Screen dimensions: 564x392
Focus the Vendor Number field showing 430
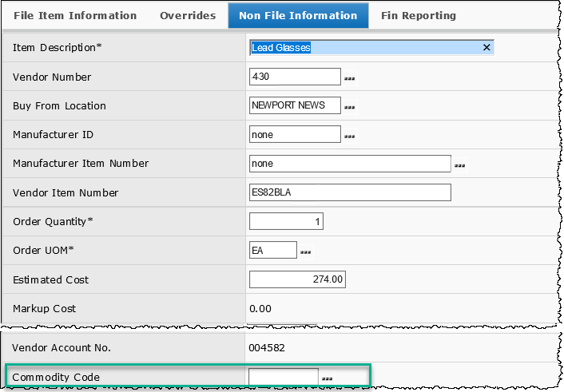pos(295,77)
